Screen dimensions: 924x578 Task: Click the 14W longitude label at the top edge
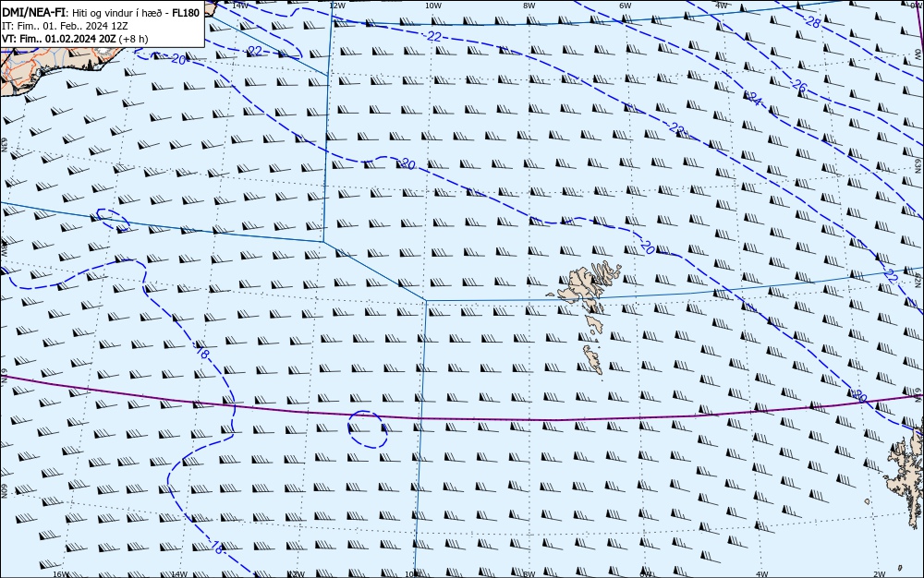point(240,6)
